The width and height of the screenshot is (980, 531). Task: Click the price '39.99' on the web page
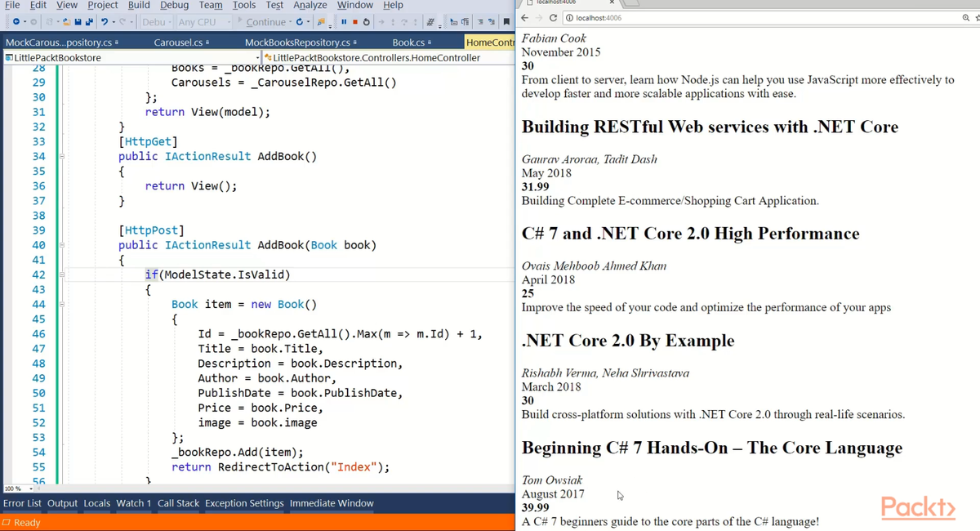point(536,508)
